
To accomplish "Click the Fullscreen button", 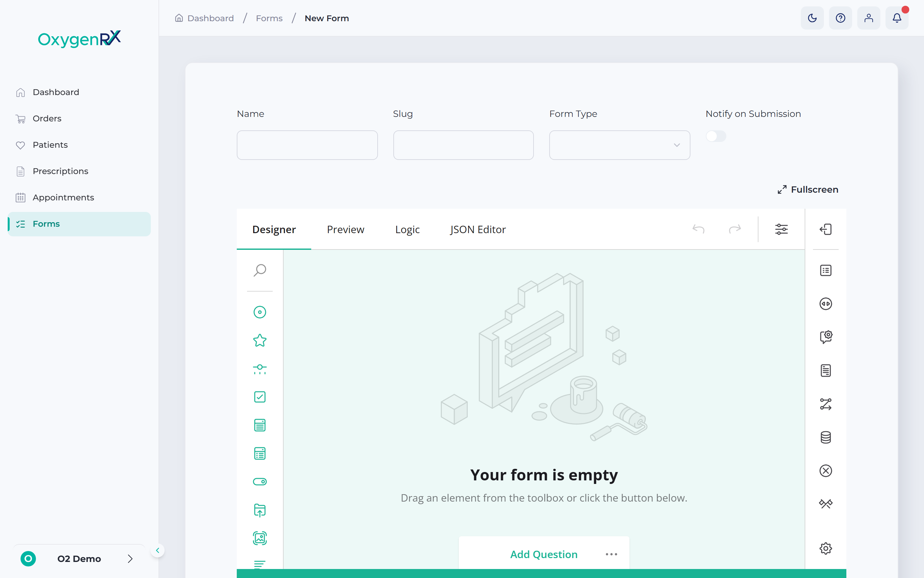I will 808,189.
